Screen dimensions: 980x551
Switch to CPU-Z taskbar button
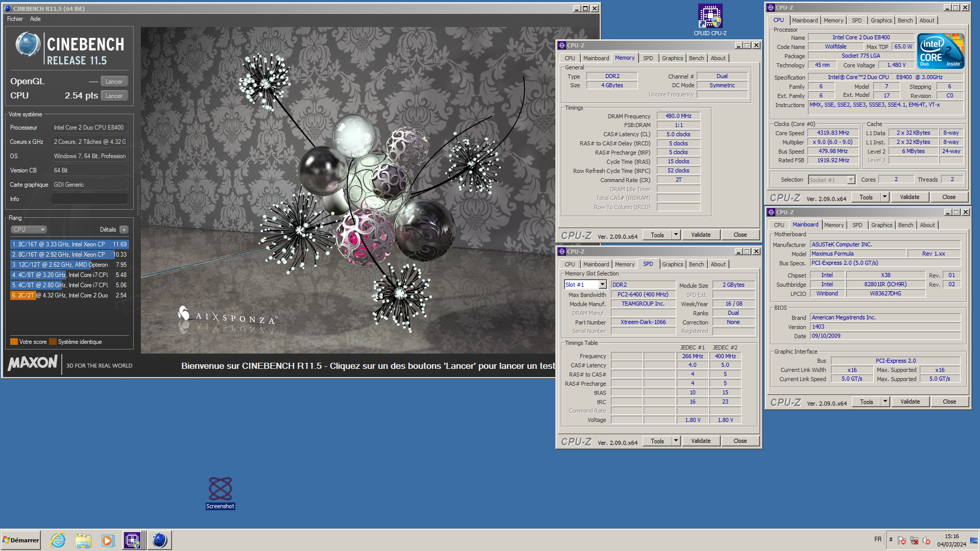(133, 540)
